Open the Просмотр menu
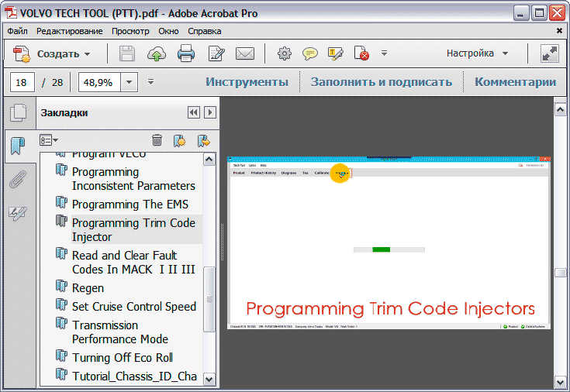570x392 pixels. tap(130, 31)
